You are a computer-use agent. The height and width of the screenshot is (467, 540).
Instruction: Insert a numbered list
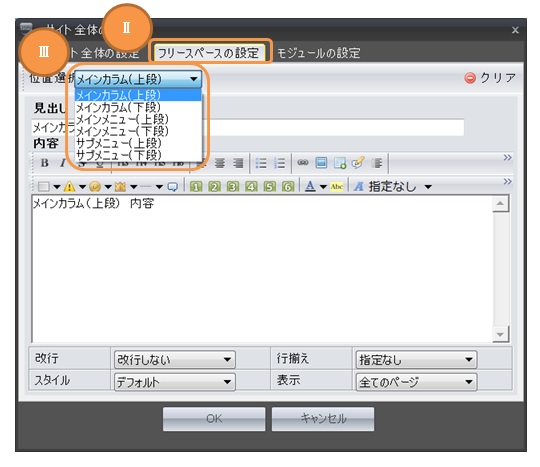click(279, 163)
